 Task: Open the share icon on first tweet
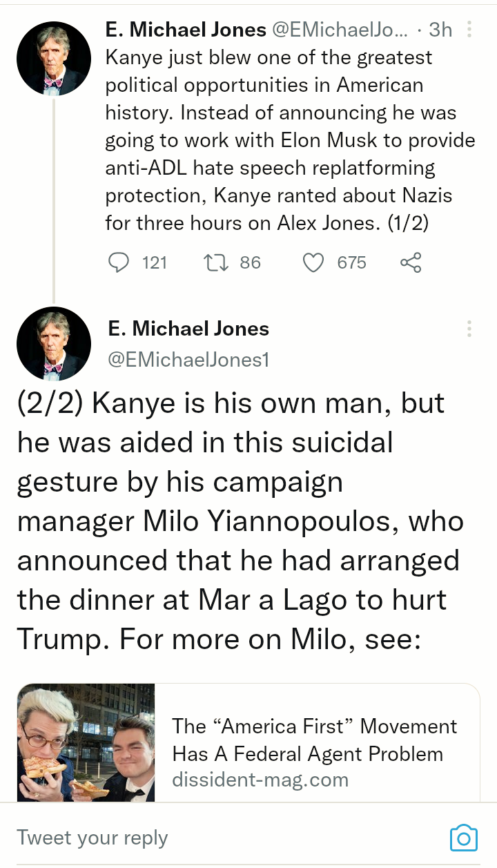click(x=411, y=262)
